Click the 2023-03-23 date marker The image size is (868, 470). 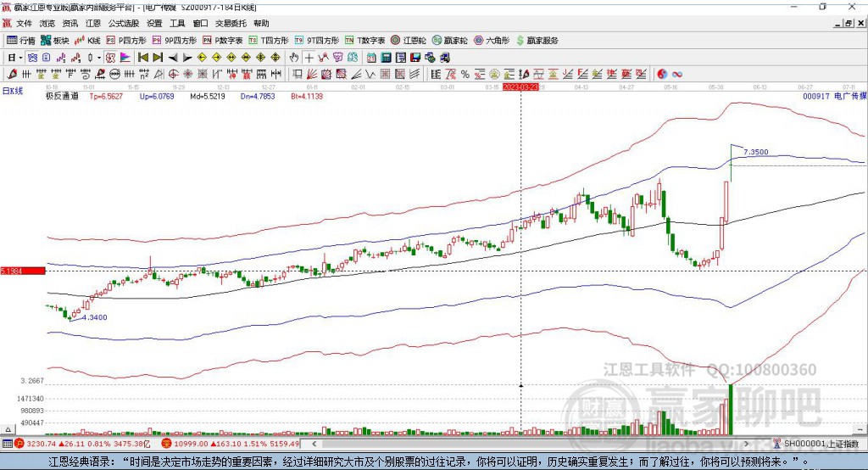click(520, 87)
